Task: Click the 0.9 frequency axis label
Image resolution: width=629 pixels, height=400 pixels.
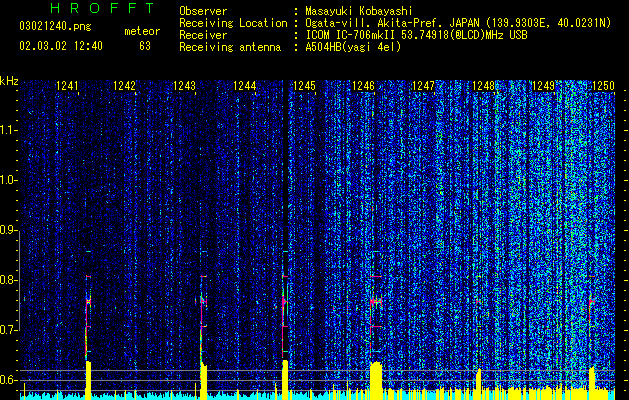Action: [9, 230]
